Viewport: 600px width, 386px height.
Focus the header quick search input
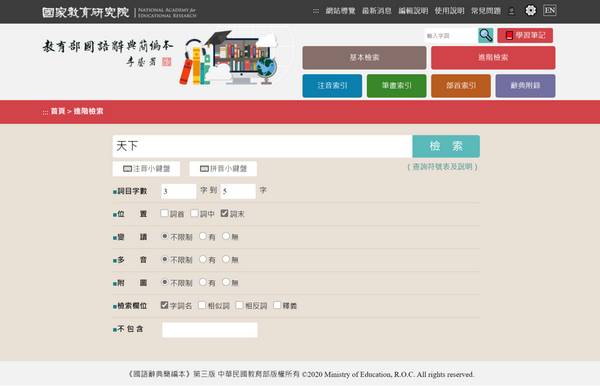pyautogui.click(x=451, y=36)
